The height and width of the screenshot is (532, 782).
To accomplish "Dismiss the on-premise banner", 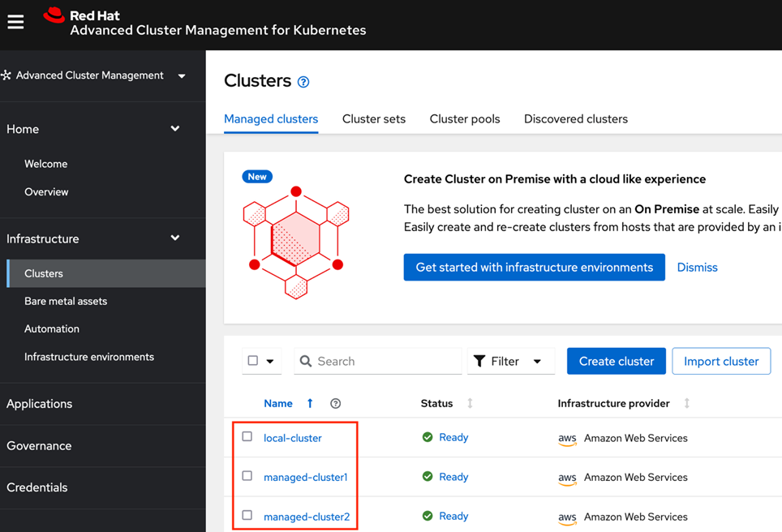I will (697, 268).
